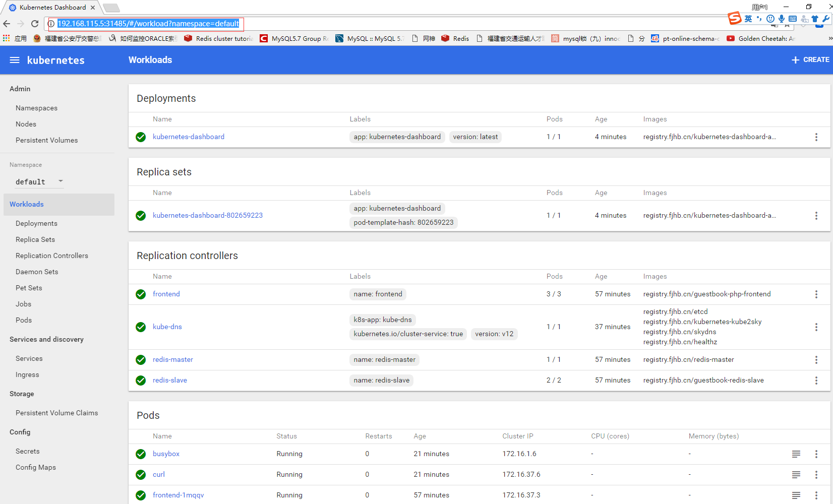Click the kube-dns green status checkmark

[x=141, y=327]
